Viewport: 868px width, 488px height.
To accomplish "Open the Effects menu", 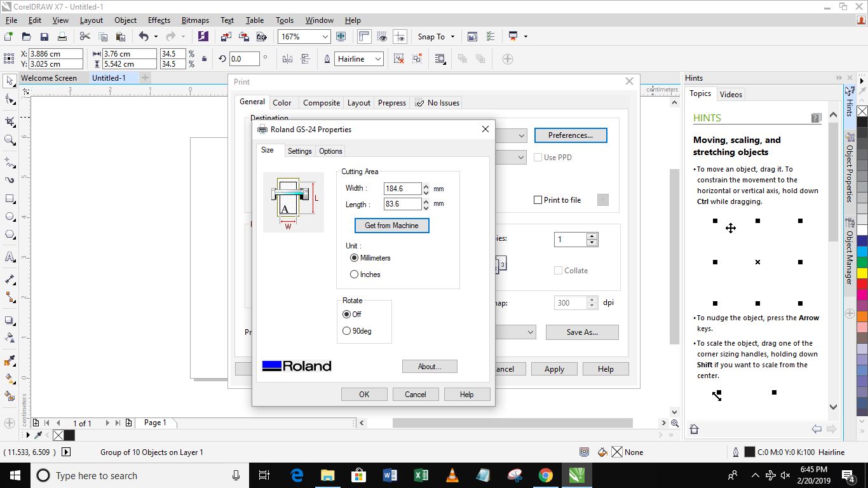I will pos(159,20).
